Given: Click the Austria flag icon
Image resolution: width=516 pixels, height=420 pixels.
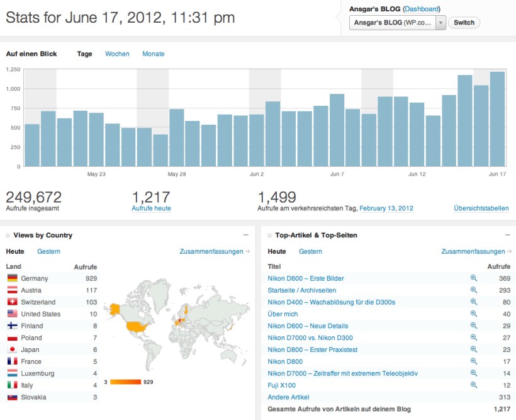Looking at the screenshot, I should point(13,290).
